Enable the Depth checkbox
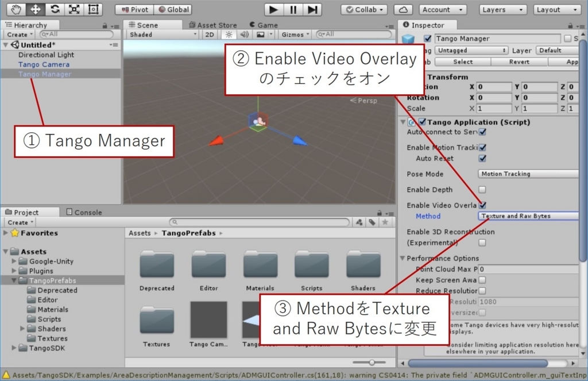The height and width of the screenshot is (381, 588). tap(482, 190)
